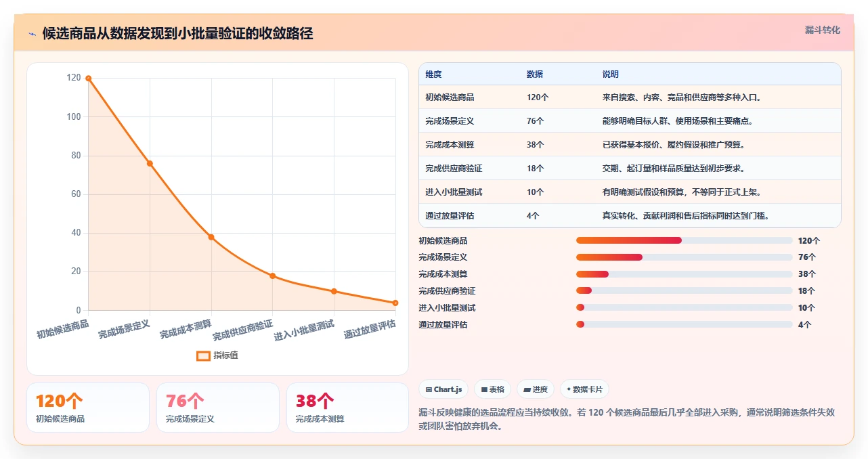Click the 进度 chip
868x459 pixels.
pos(536,389)
